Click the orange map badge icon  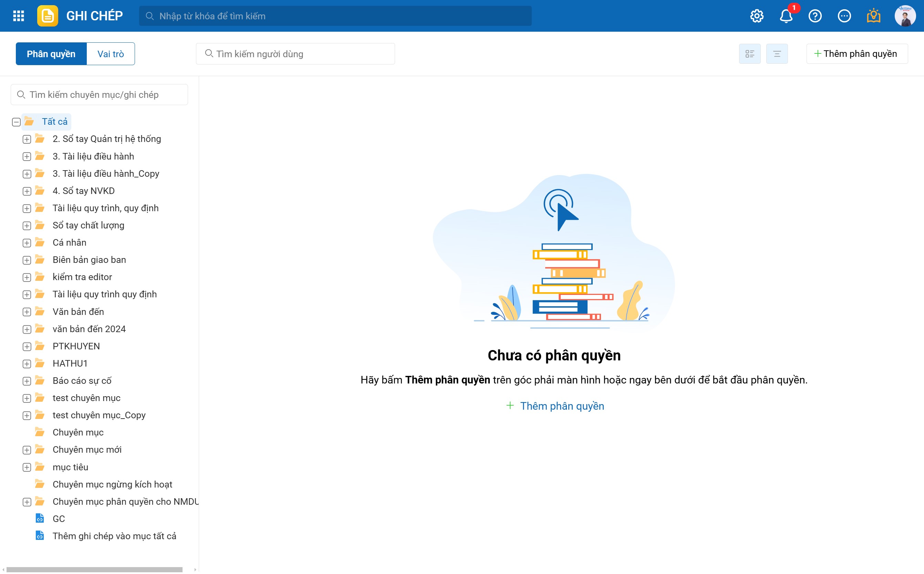[x=873, y=16]
